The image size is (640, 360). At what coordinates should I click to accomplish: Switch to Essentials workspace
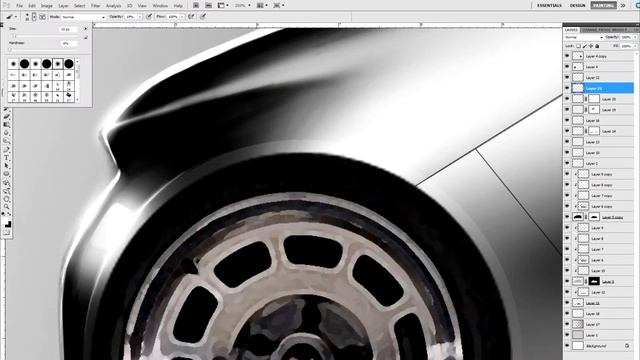549,6
